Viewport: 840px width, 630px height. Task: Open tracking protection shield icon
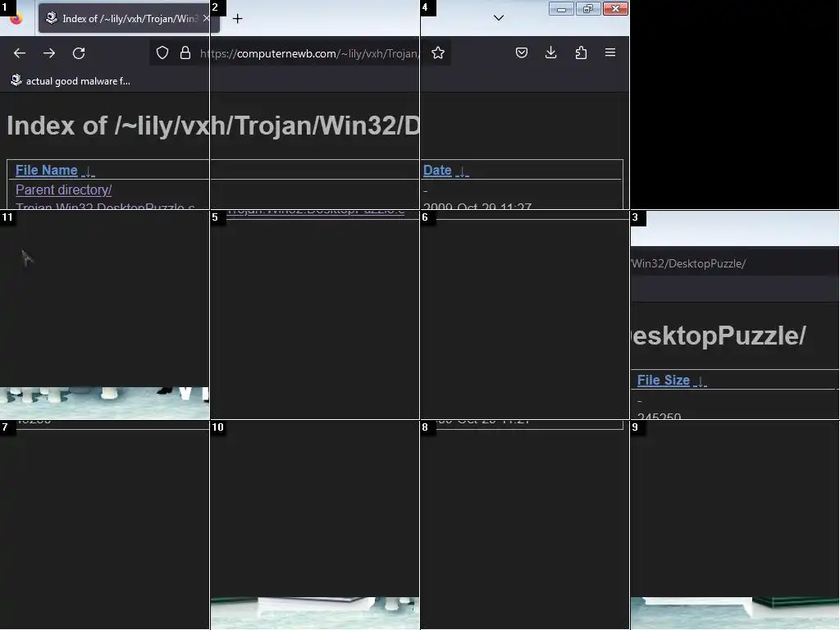click(x=162, y=52)
